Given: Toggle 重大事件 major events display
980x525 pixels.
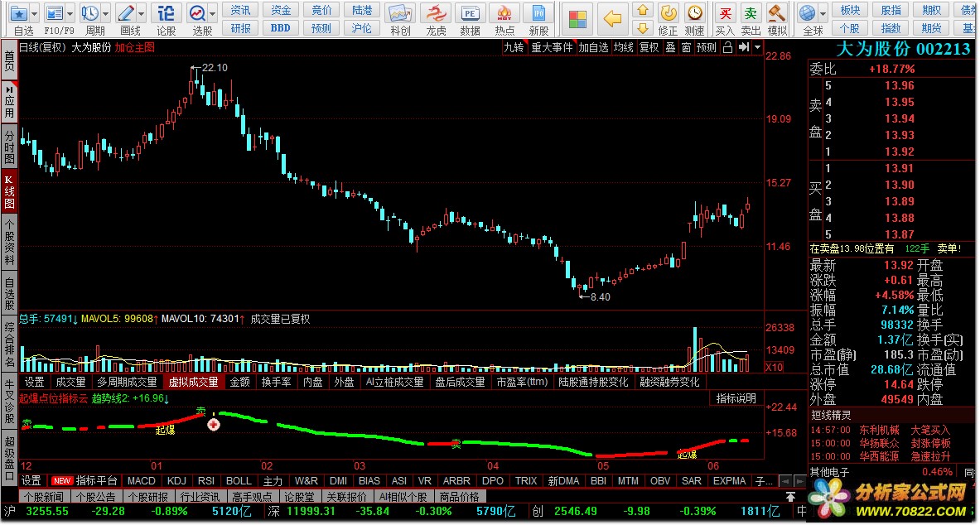Looking at the screenshot, I should pyautogui.click(x=552, y=47).
